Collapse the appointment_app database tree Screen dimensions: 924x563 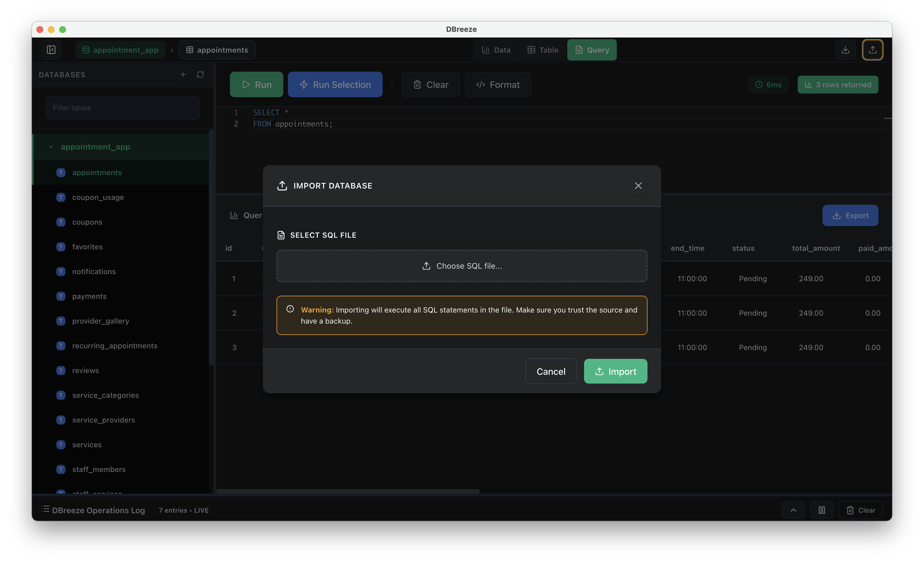51,147
